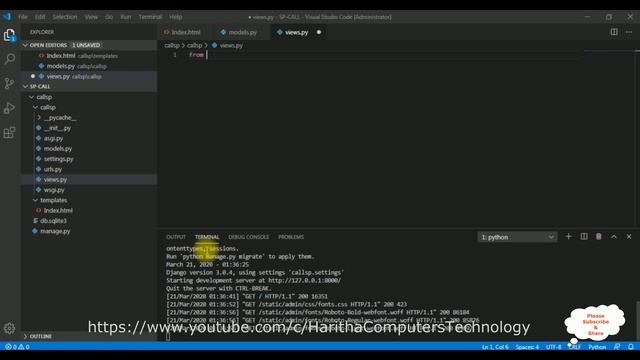Open the Source Control view
Screen dimensions: 640x360
(9, 84)
